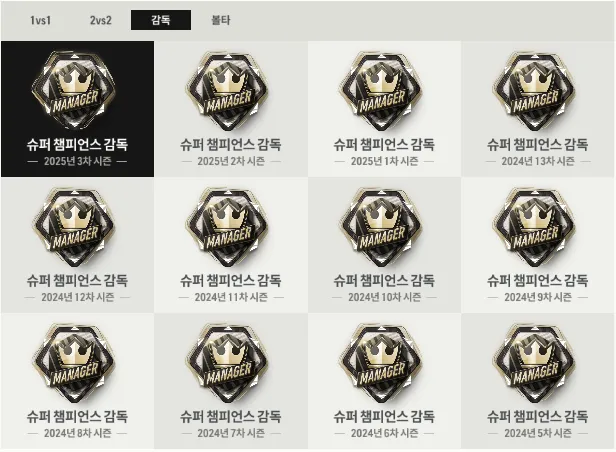Select the 감독 tab
The height and width of the screenshot is (452, 616).
pos(161,20)
